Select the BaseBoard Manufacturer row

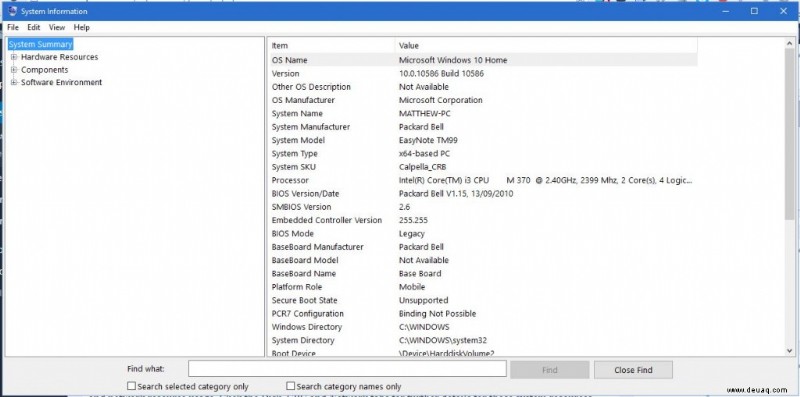(483, 246)
